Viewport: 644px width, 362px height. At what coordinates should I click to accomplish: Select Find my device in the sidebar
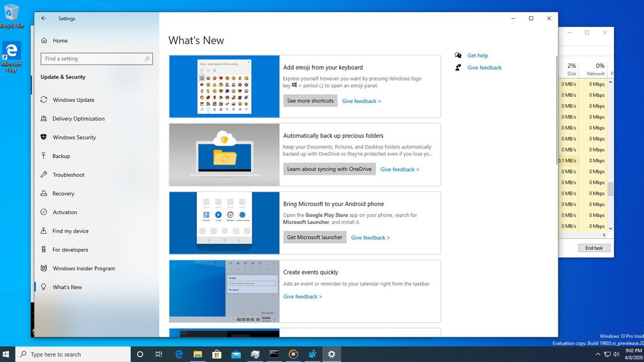coord(71,231)
